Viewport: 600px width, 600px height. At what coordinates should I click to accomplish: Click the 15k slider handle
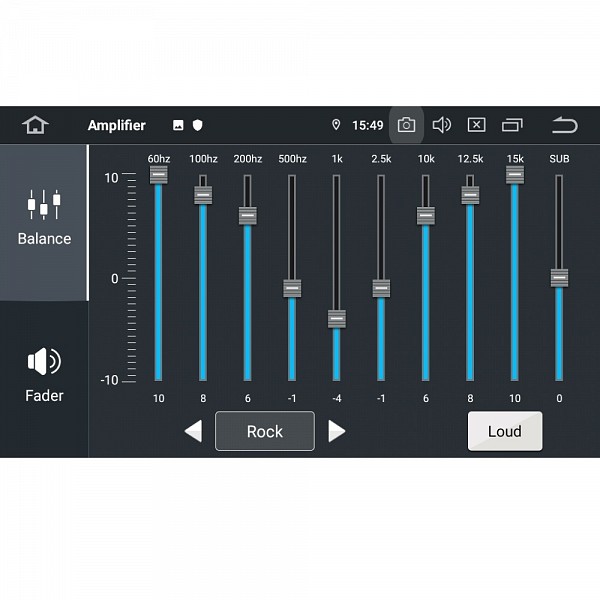[514, 175]
